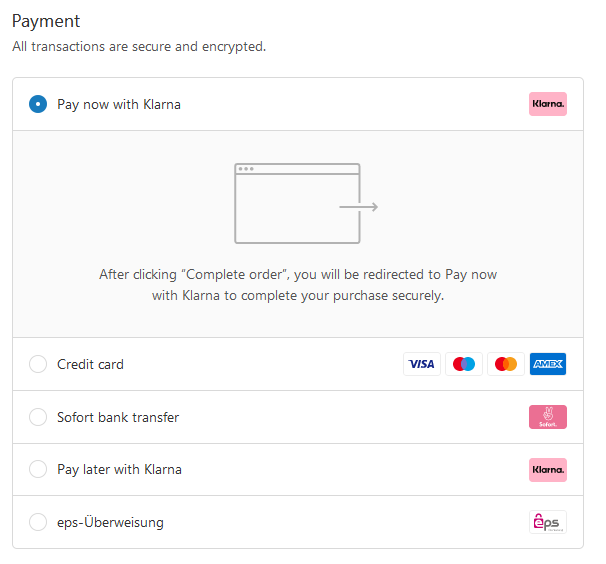Click the eps logo icon
The image size is (606, 564).
point(548,522)
